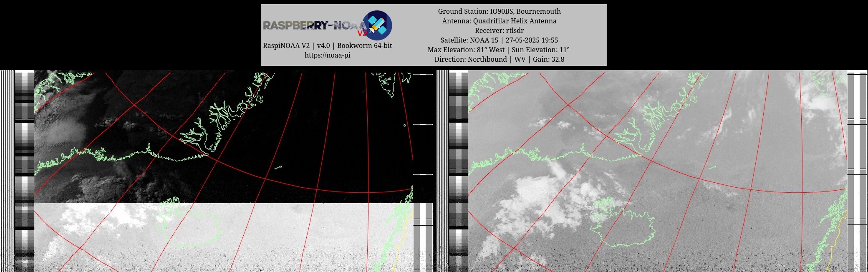Click the satellite icon in the Raspberry-NOAA logo
The width and height of the screenshot is (868, 272).
(x=377, y=25)
